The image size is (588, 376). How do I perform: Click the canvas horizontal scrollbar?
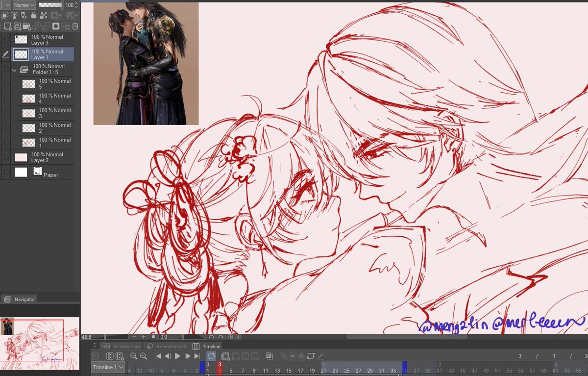pos(407,337)
